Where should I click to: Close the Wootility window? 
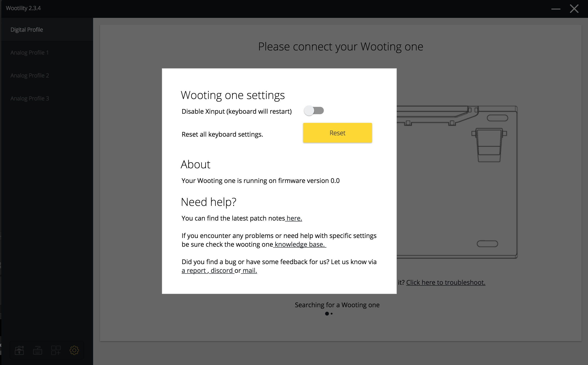click(x=574, y=9)
